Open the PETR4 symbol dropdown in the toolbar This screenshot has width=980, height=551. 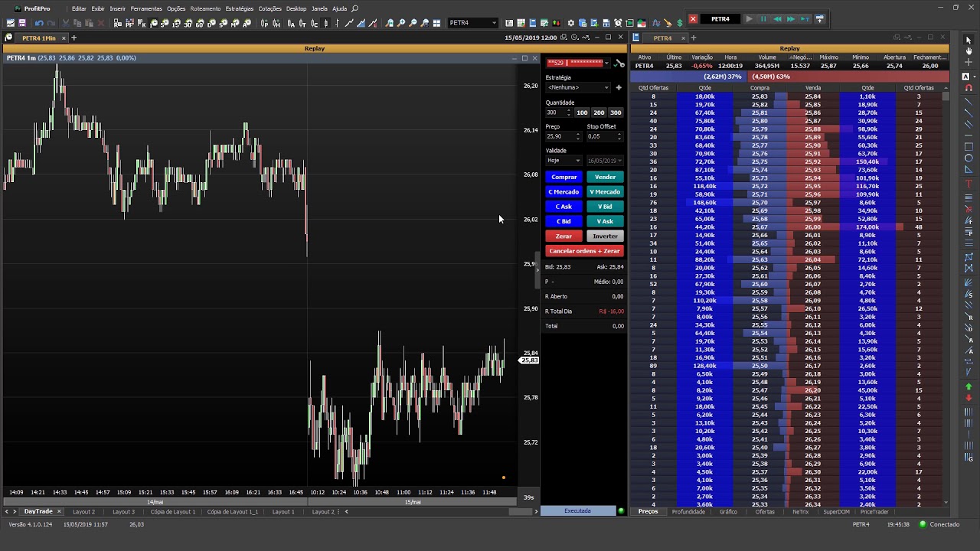pyautogui.click(x=494, y=23)
